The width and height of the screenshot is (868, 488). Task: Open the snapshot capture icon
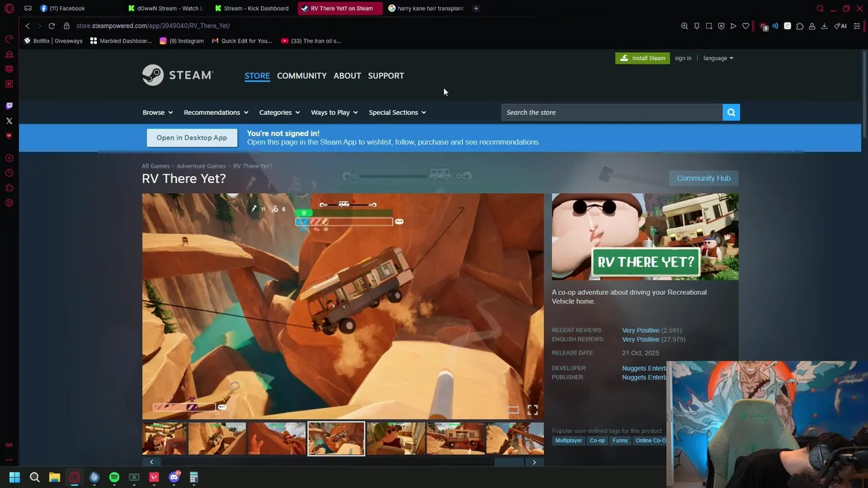click(x=709, y=26)
